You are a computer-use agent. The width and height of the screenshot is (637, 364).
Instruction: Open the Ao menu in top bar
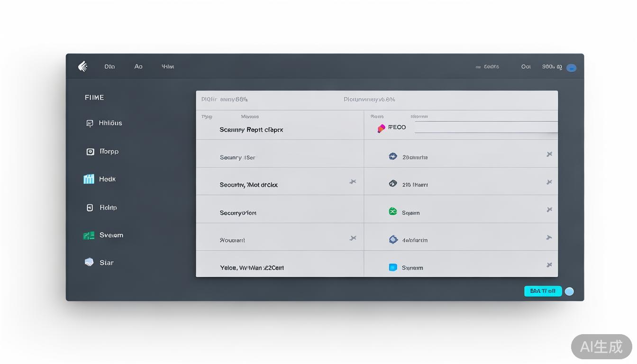[x=138, y=67]
